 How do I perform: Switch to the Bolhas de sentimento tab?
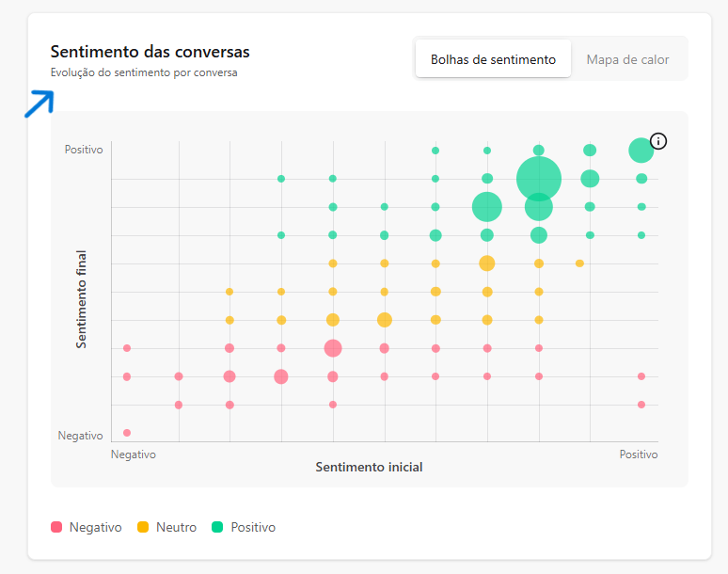point(493,59)
